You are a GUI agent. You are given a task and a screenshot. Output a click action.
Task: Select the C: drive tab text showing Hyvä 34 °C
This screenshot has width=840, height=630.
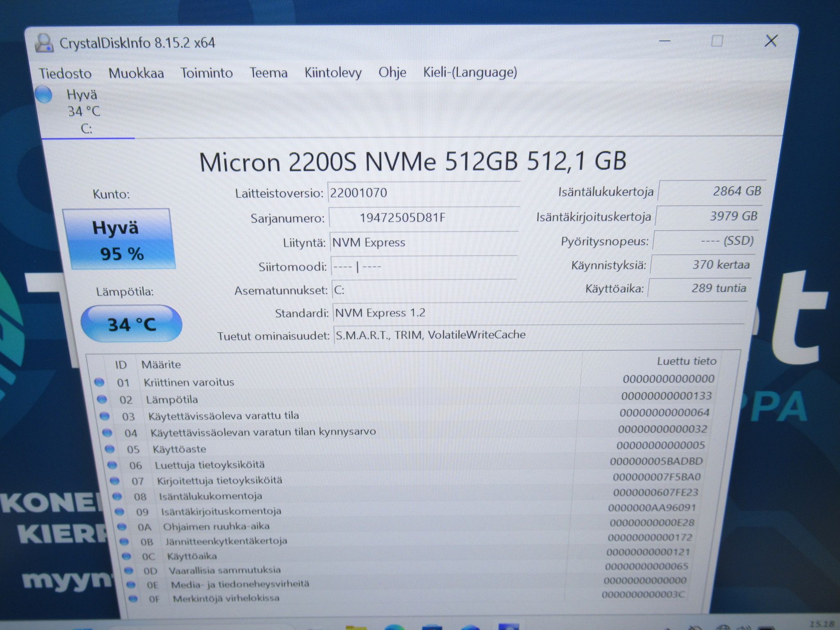coord(83,111)
